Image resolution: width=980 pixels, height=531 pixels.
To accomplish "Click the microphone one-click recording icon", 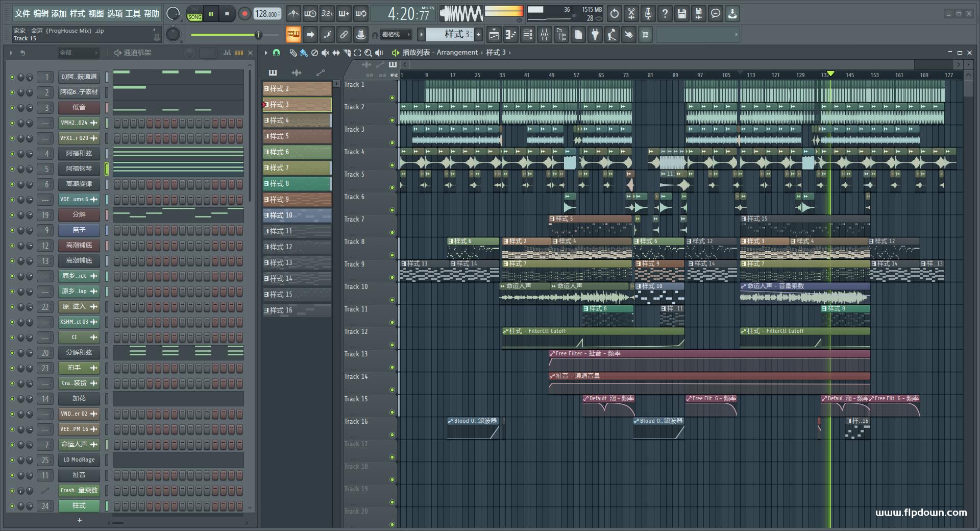I will pos(648,14).
